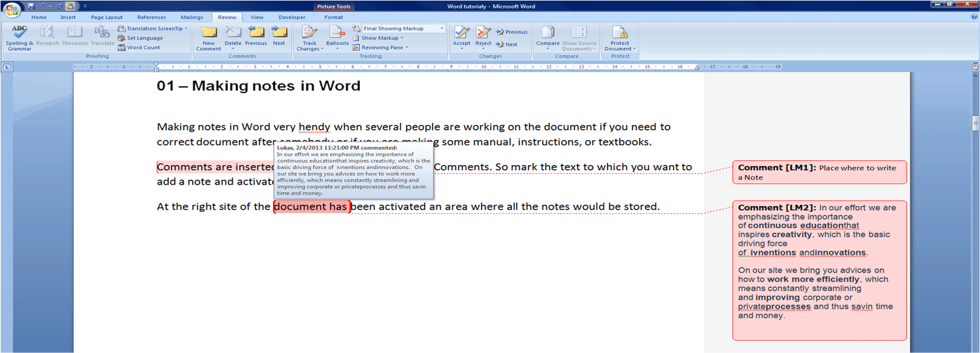Redo action in quick access toolbar
Viewport: 980px width, 353px height.
(x=57, y=6)
